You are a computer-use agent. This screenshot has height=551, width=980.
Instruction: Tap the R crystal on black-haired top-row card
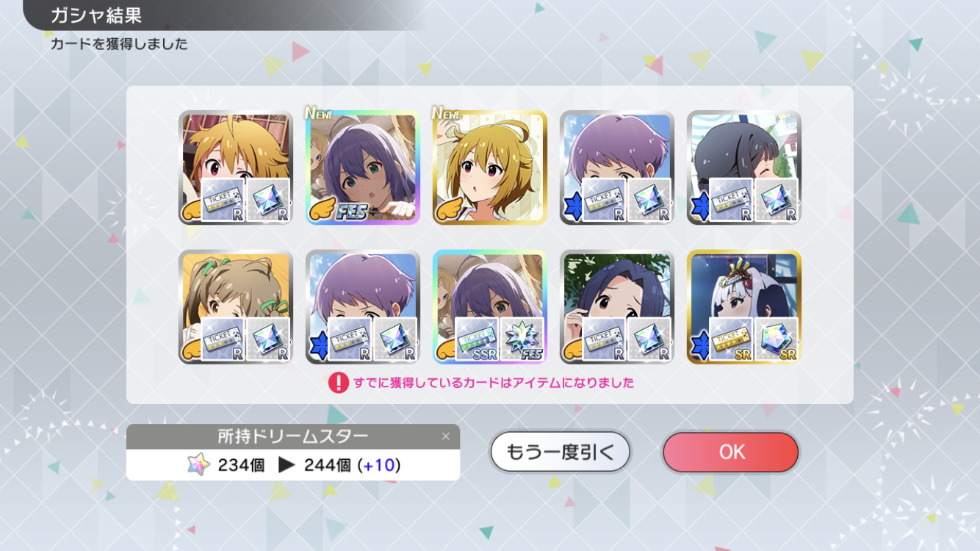point(776,200)
